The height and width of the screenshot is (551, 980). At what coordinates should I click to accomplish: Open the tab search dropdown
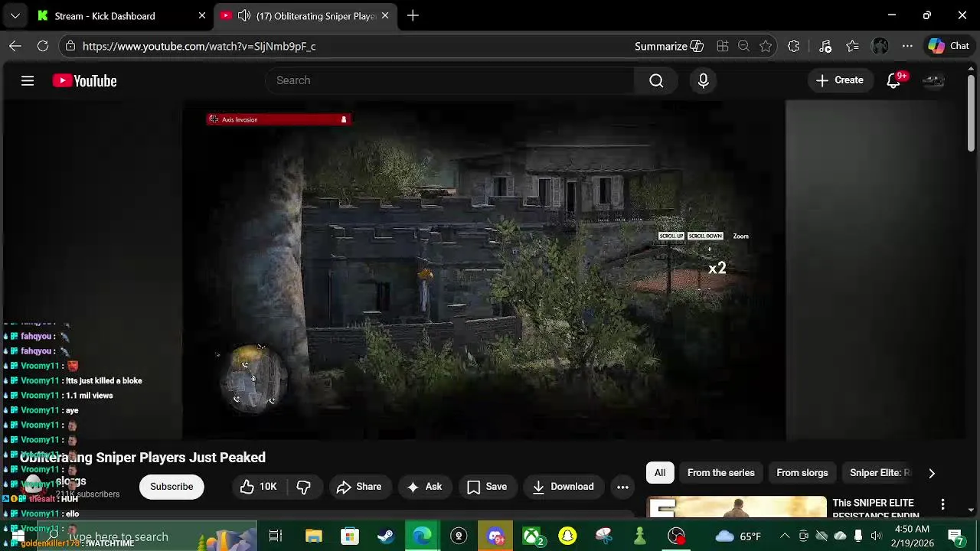15,15
